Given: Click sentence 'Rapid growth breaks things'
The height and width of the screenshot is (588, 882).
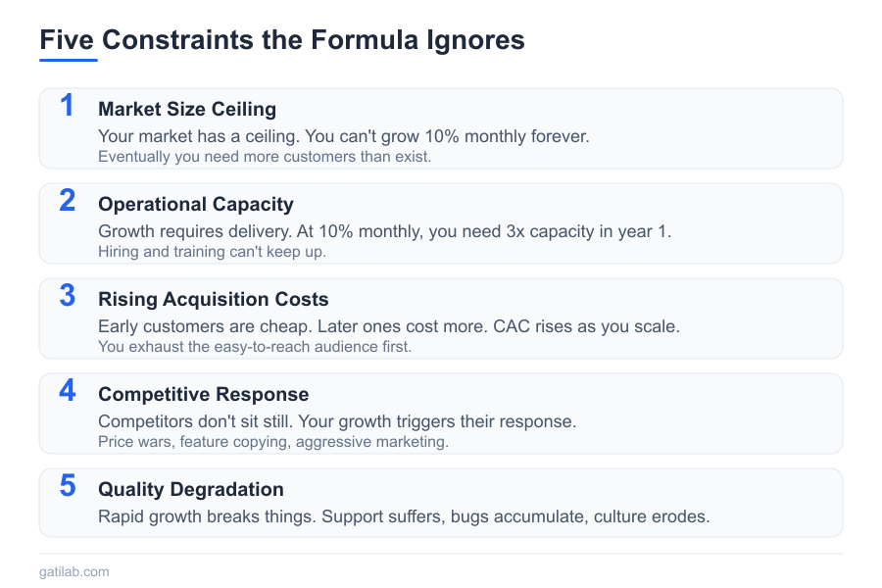Looking at the screenshot, I should click(x=206, y=516).
